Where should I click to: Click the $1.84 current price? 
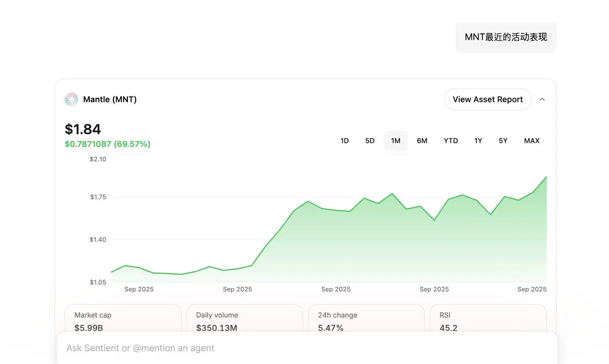tap(83, 129)
